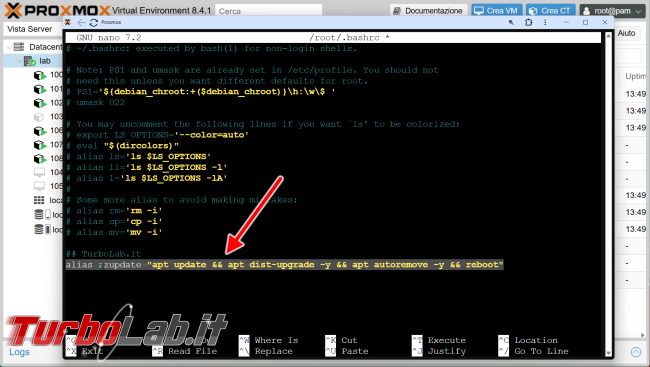
Task: Click the alias mv='mv -i' line
Action: 114,232
